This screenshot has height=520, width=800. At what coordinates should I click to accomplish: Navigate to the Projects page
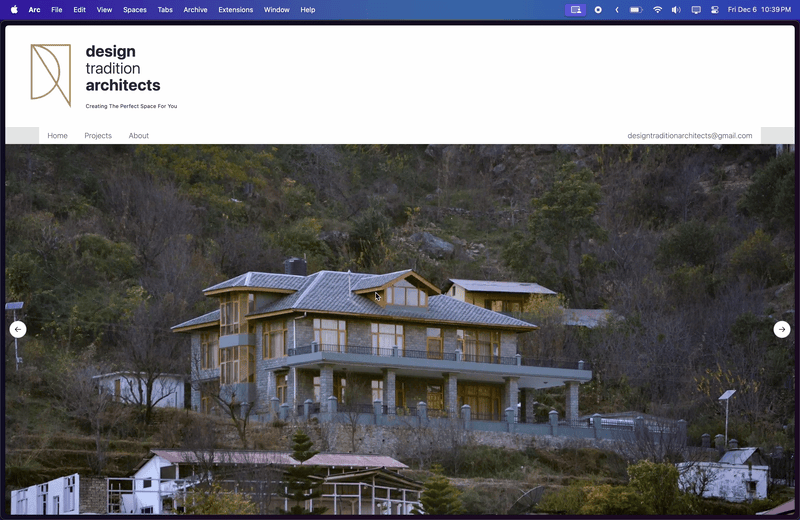pyautogui.click(x=98, y=136)
